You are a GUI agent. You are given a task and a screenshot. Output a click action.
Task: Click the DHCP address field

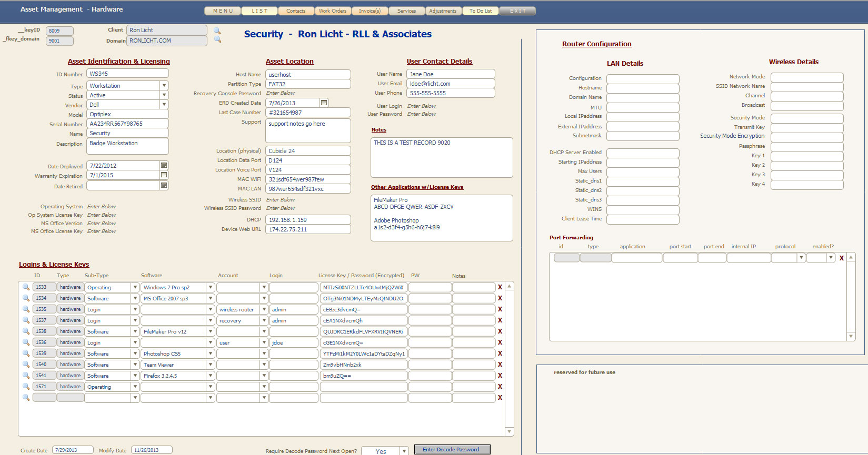(x=308, y=220)
